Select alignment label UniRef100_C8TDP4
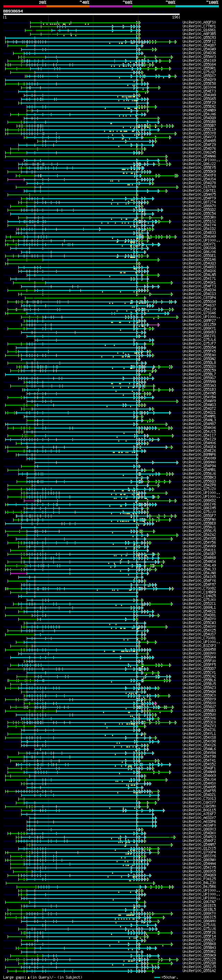The width and height of the screenshot is (222, 980). 199,298
